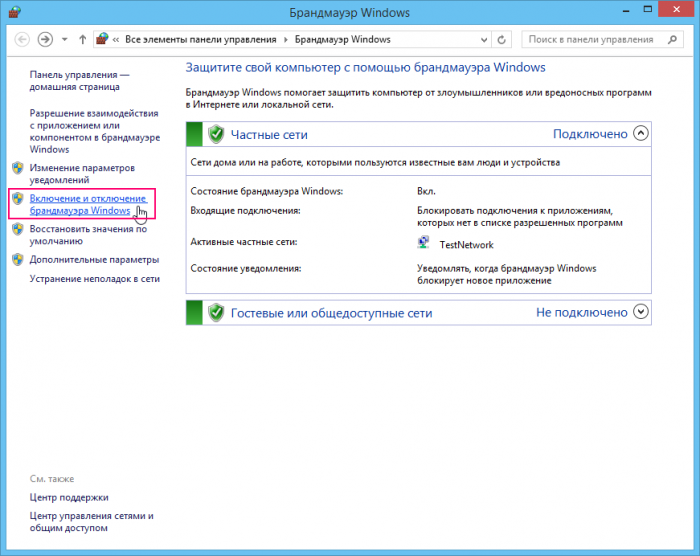Click the 'Подключено' status text
This screenshot has height=556, width=700.
tap(590, 134)
